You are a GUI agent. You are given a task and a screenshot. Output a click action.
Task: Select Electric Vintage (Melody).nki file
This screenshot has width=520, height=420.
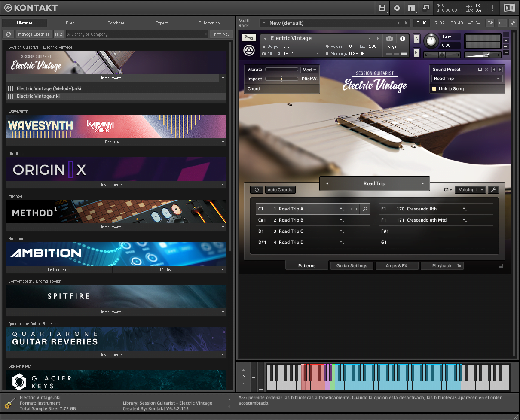116,88
